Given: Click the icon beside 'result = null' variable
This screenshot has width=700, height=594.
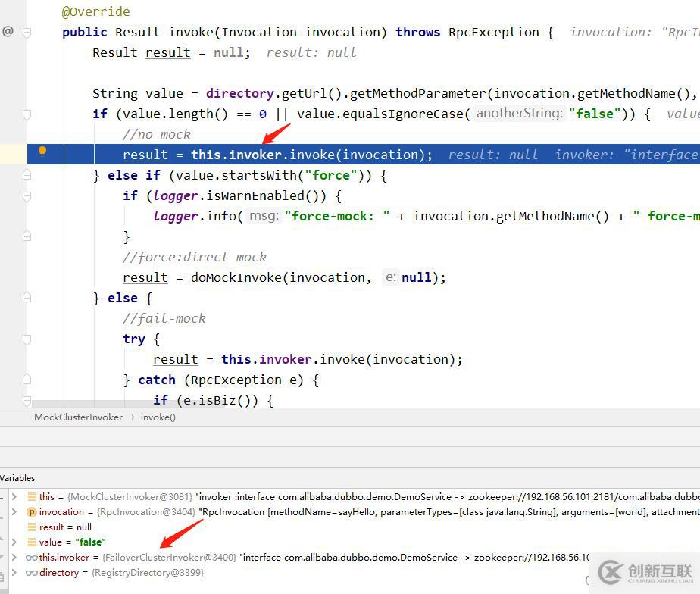Looking at the screenshot, I should click(x=32, y=527).
